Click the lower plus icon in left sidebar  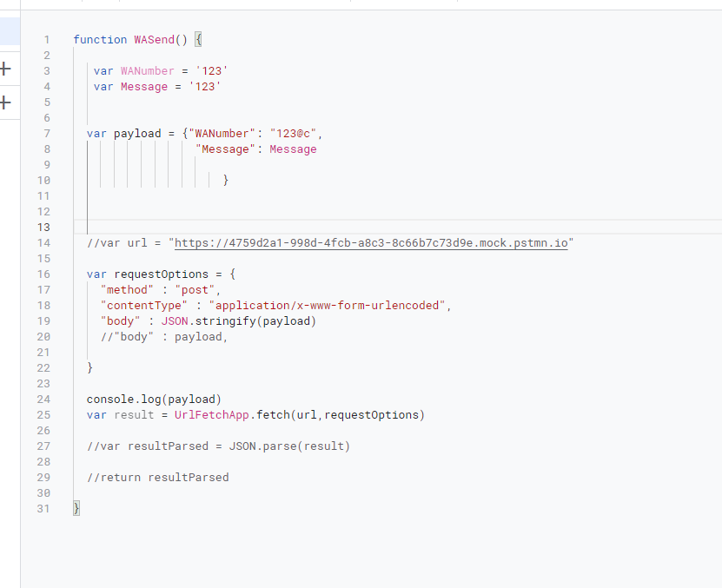[5, 102]
